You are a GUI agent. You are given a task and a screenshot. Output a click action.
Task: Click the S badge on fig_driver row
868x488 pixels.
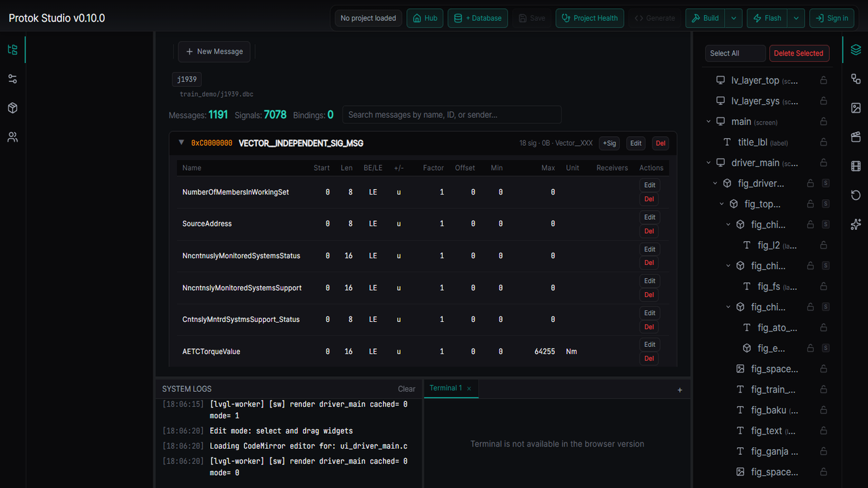(825, 183)
